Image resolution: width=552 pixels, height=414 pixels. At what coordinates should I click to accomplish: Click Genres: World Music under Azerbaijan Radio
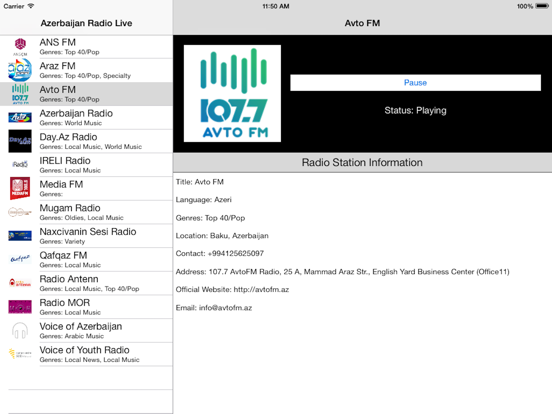click(x=70, y=123)
